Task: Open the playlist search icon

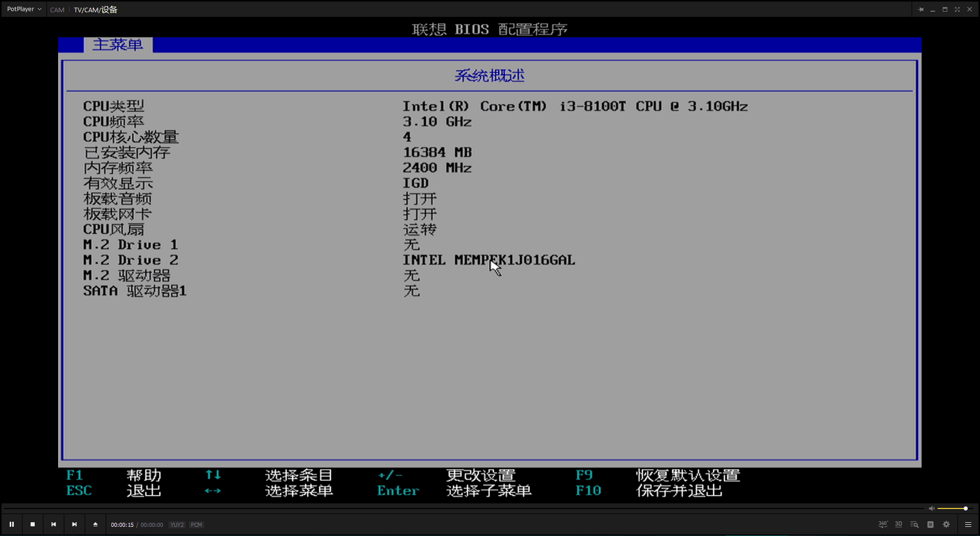Action: point(915,524)
